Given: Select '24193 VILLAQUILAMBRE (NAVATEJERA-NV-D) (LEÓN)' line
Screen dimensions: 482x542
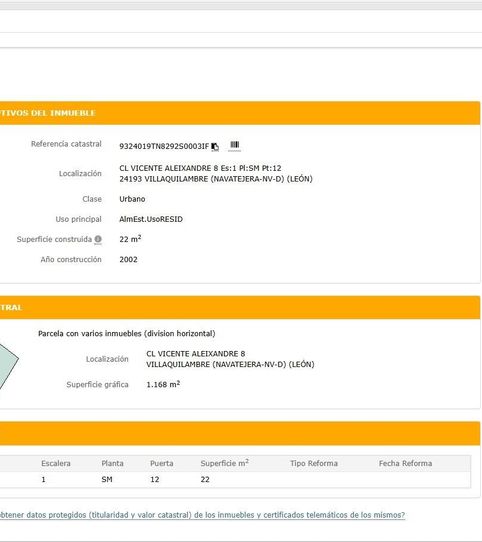Looking at the screenshot, I should (x=216, y=179).
